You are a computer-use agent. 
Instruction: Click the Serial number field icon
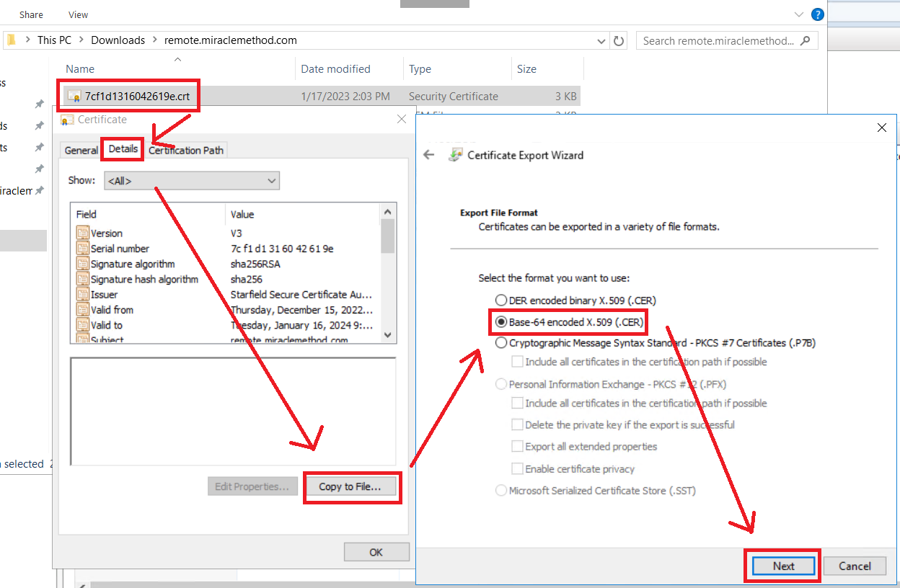click(x=82, y=249)
